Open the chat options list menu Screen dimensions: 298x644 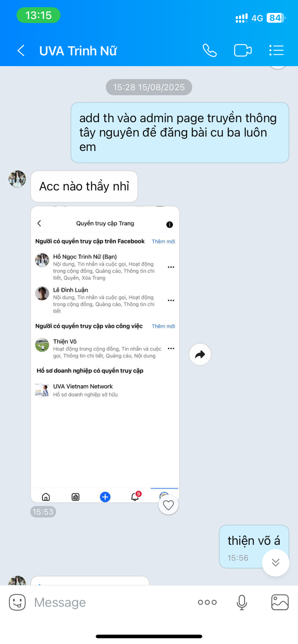pos(276,50)
